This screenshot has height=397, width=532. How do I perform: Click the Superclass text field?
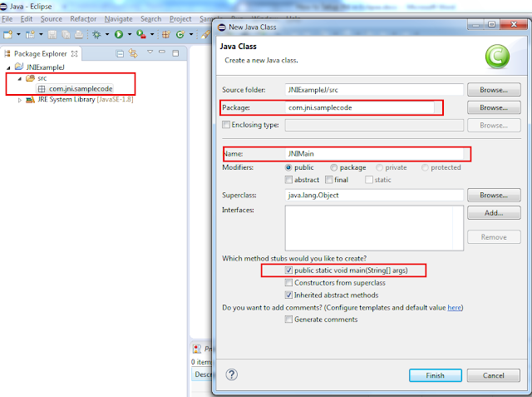374,195
